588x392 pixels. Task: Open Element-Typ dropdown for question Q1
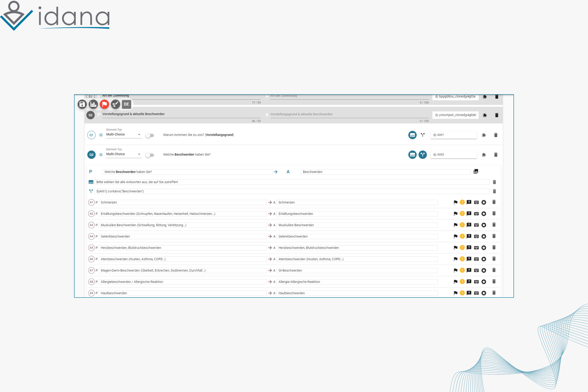coord(124,135)
